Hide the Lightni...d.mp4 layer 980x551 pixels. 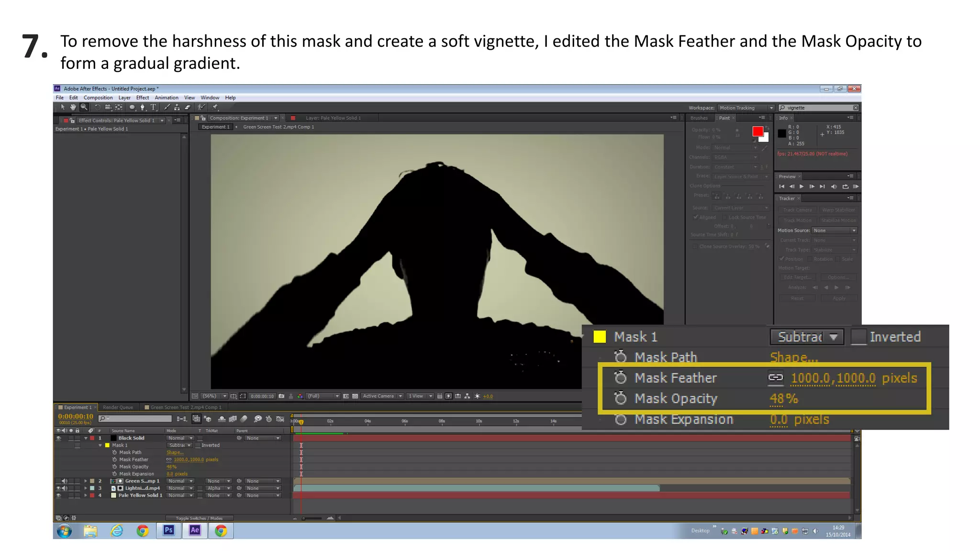(58, 488)
